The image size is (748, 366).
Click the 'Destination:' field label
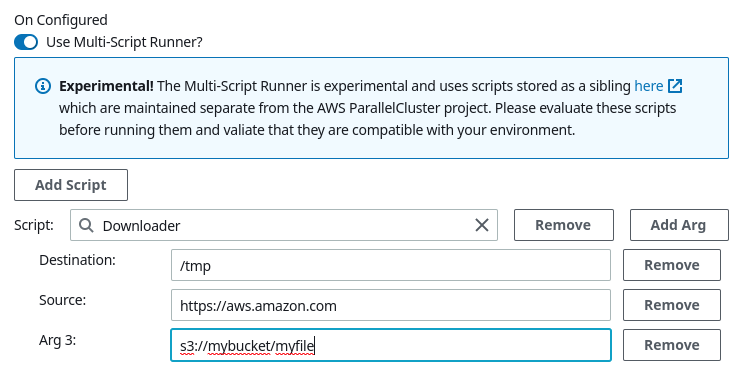pyautogui.click(x=77, y=261)
